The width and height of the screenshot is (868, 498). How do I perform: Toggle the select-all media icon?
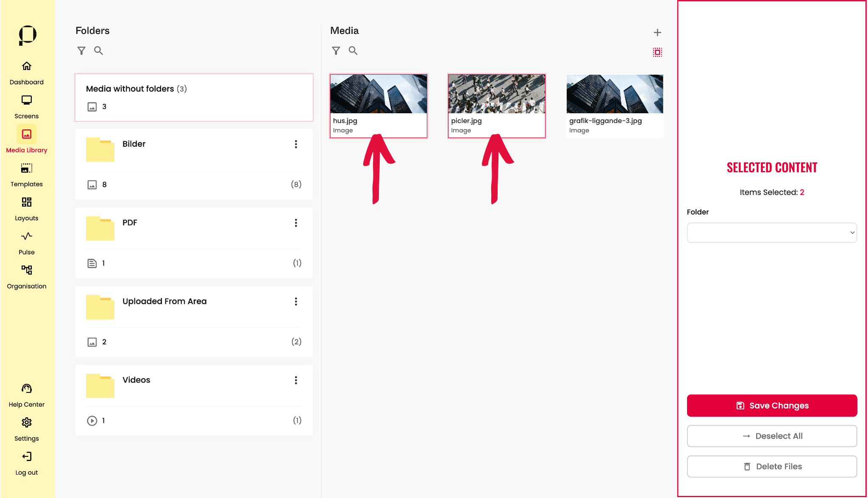(x=657, y=52)
